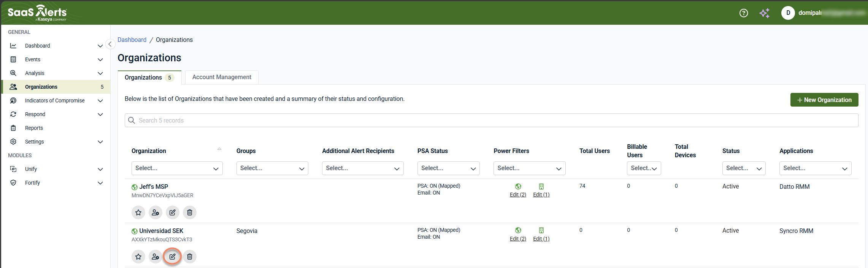Click the Universidad SEK organization name

161,231
